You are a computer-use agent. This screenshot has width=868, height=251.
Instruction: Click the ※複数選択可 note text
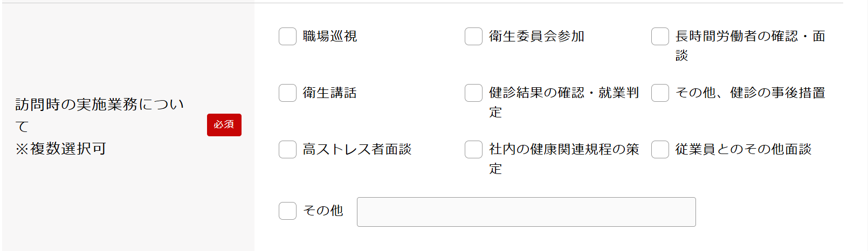click(60, 149)
